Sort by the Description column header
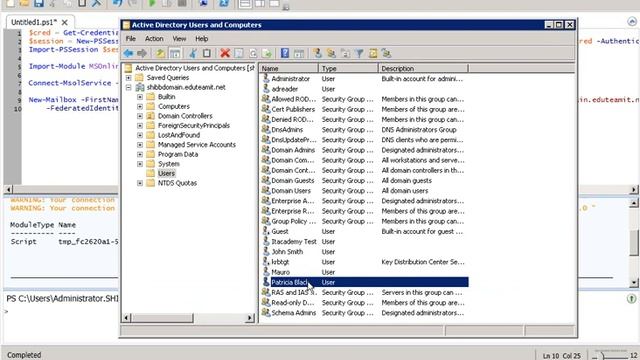This screenshot has height=360, width=640. (x=423, y=69)
